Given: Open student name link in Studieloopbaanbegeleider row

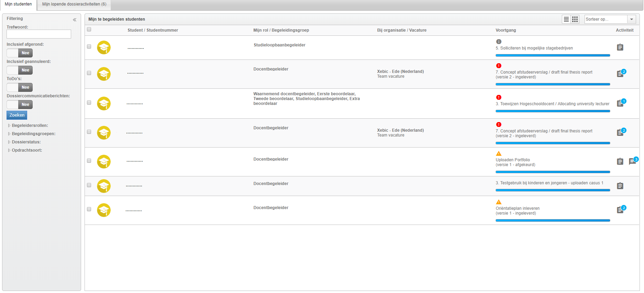Looking at the screenshot, I should pyautogui.click(x=136, y=48).
